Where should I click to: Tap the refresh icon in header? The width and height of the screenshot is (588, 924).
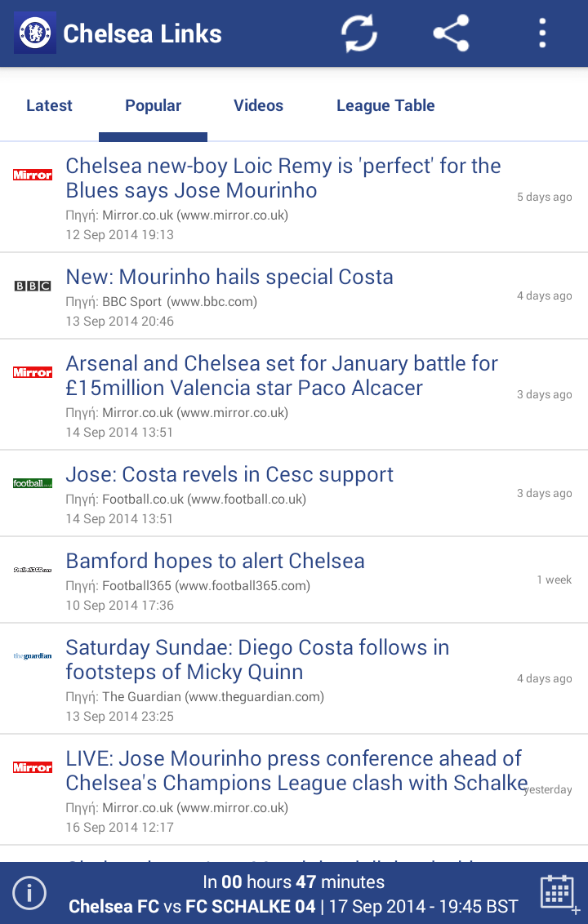pyautogui.click(x=359, y=33)
